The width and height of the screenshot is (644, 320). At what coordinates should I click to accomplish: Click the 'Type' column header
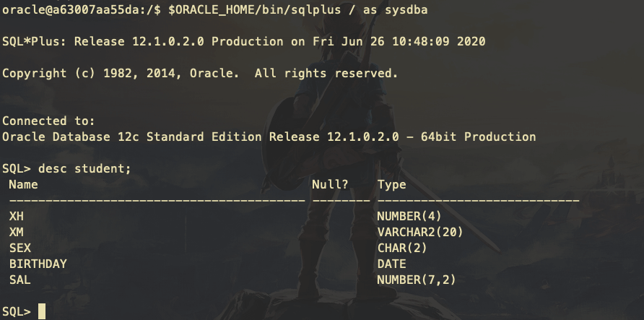[x=392, y=185]
